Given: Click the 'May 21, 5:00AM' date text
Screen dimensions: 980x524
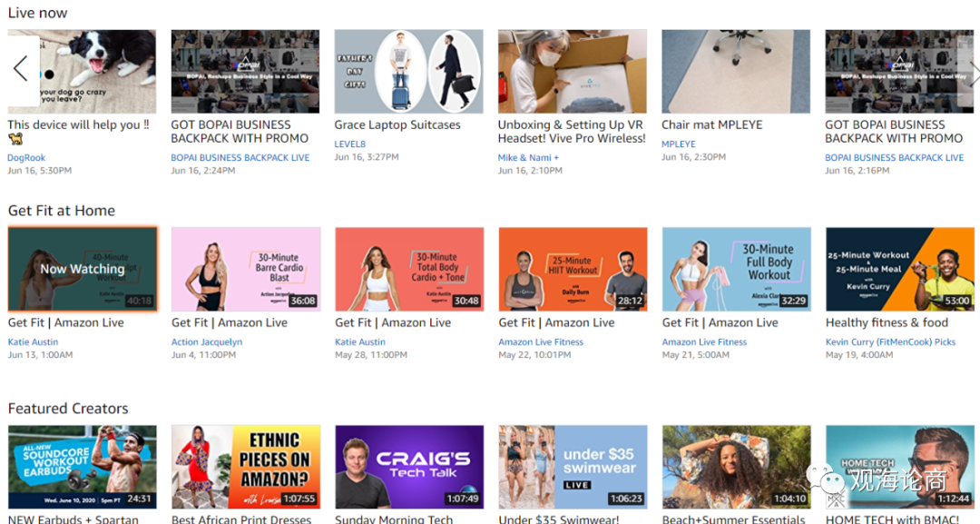Looking at the screenshot, I should coord(696,355).
